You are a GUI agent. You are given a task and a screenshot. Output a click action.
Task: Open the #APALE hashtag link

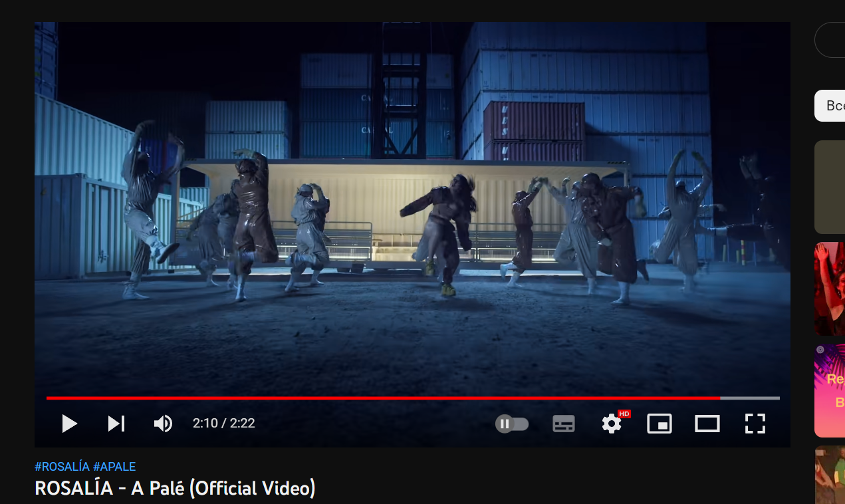click(114, 467)
